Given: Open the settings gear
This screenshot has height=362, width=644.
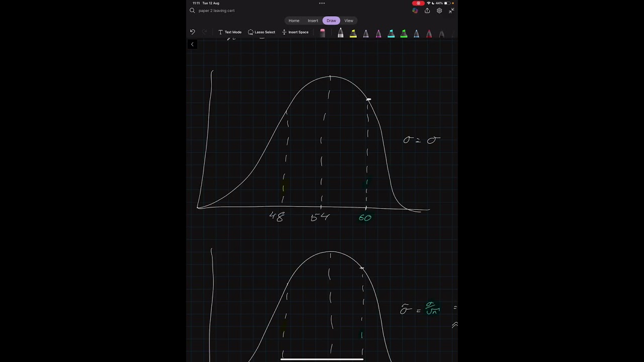Looking at the screenshot, I should pos(439,11).
